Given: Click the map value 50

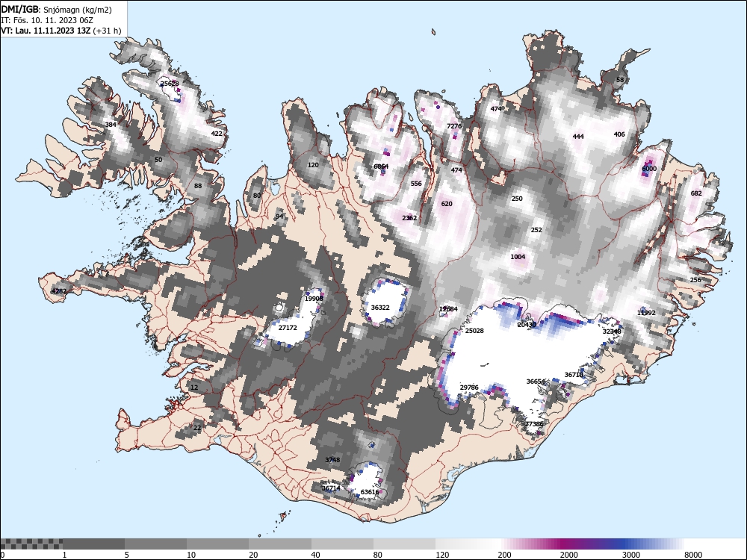Looking at the screenshot, I should (x=158, y=160).
